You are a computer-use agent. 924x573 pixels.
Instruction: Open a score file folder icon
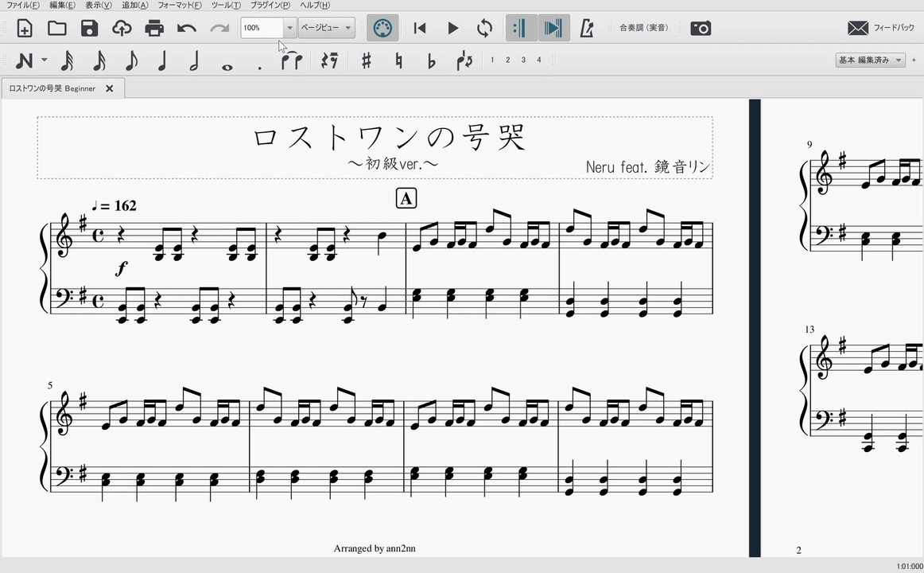56,29
